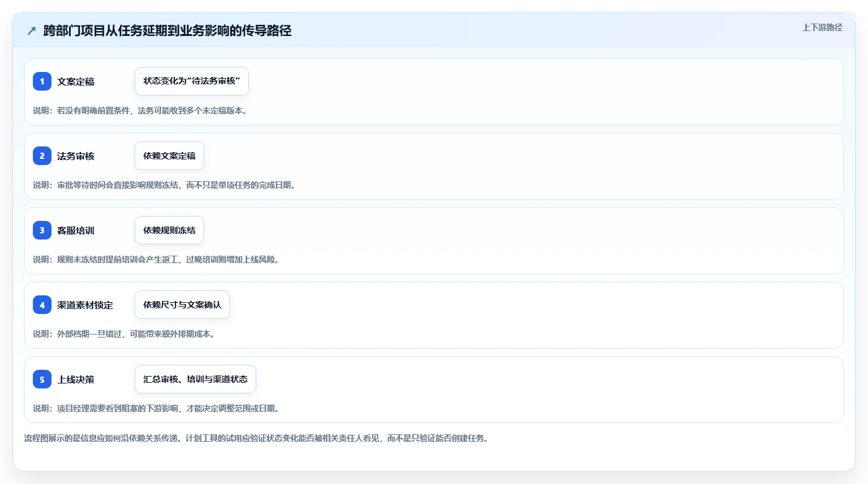This screenshot has height=484, width=868.
Task: Click the 依赖文案定稿 chip
Action: coord(169,156)
